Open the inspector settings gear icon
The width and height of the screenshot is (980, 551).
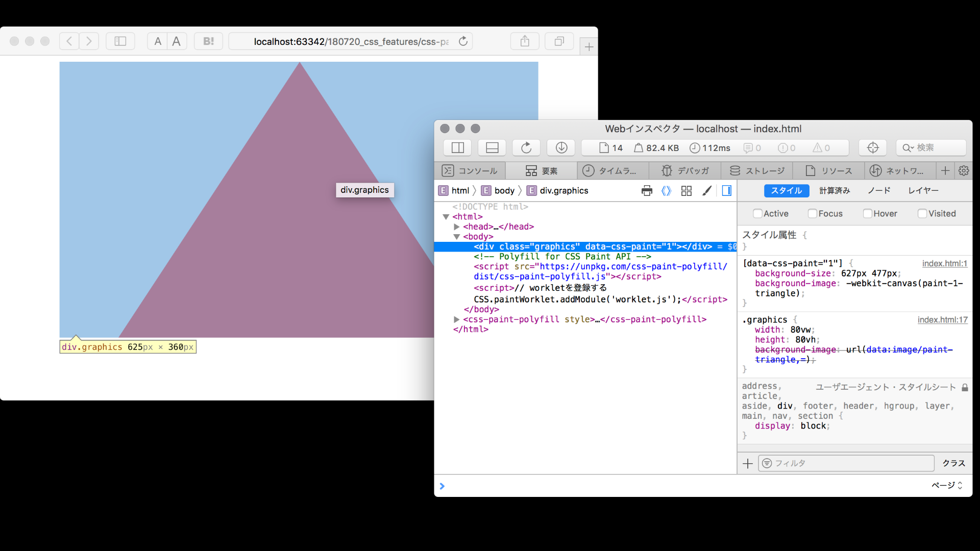964,171
